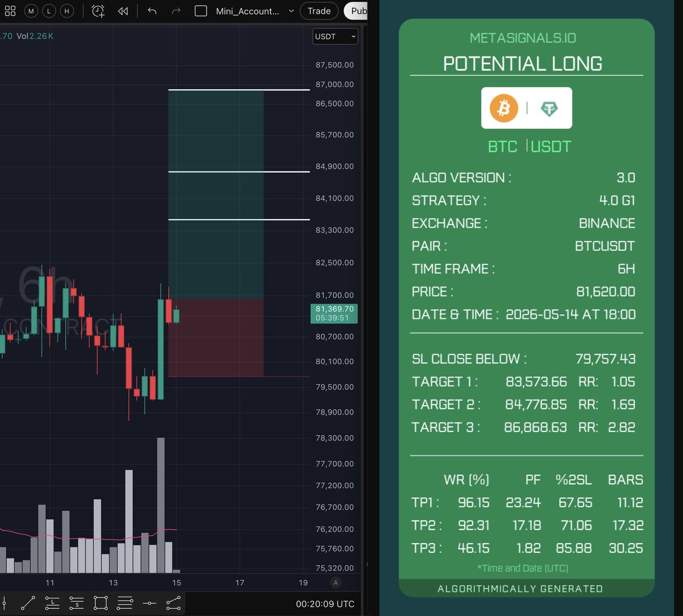Click the square layout icon beside Mini_Account
Screen dimensions: 683x616
click(x=200, y=11)
